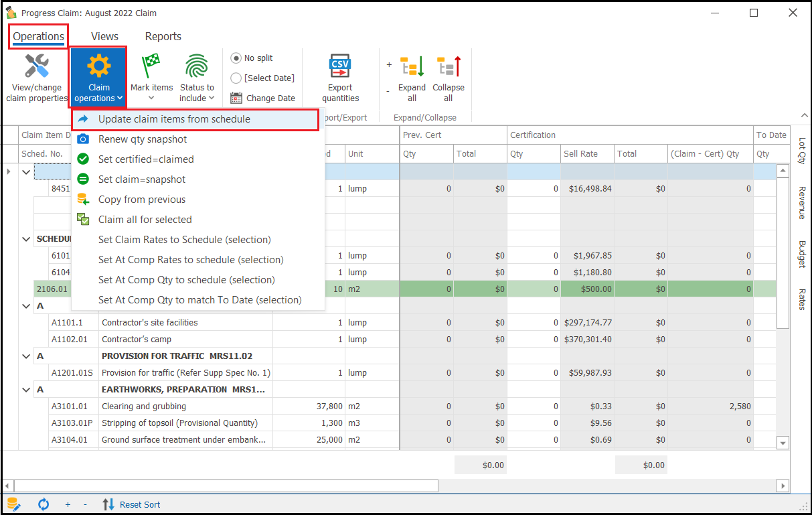Select the A3103.01P schedule number cell
The width and height of the screenshot is (812, 515).
tap(73, 423)
